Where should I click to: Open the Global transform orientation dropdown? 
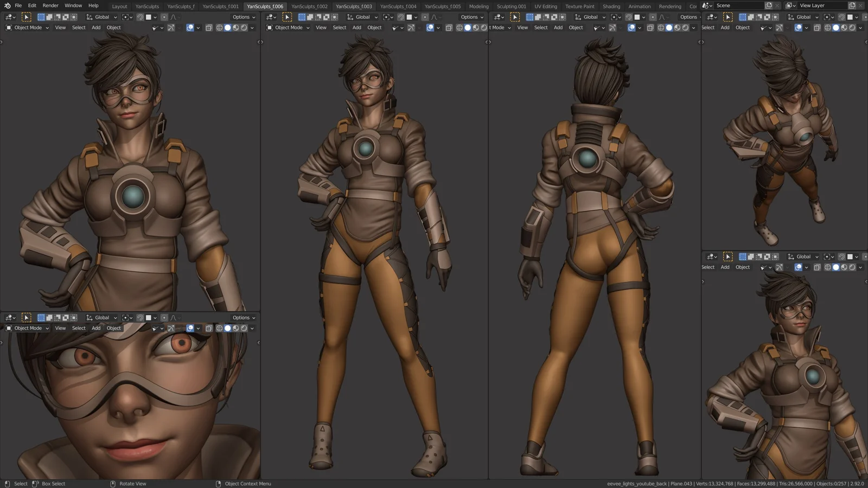tap(101, 17)
